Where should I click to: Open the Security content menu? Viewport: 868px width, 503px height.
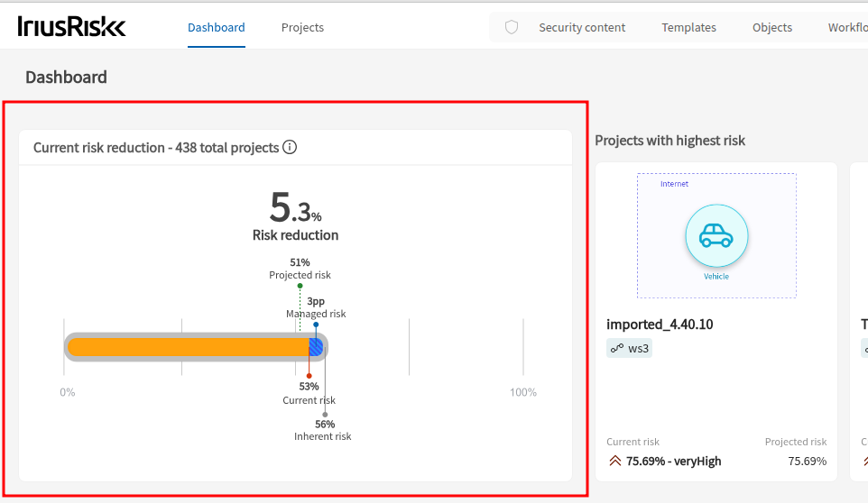582,28
